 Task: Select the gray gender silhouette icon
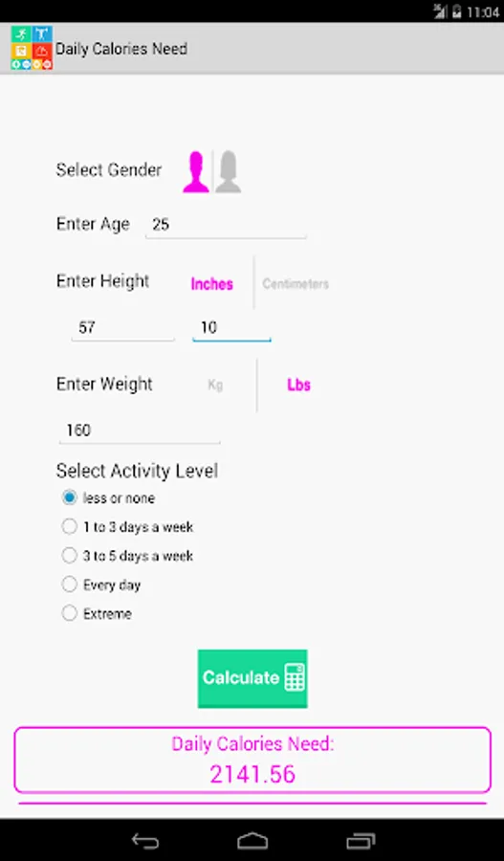point(228,172)
